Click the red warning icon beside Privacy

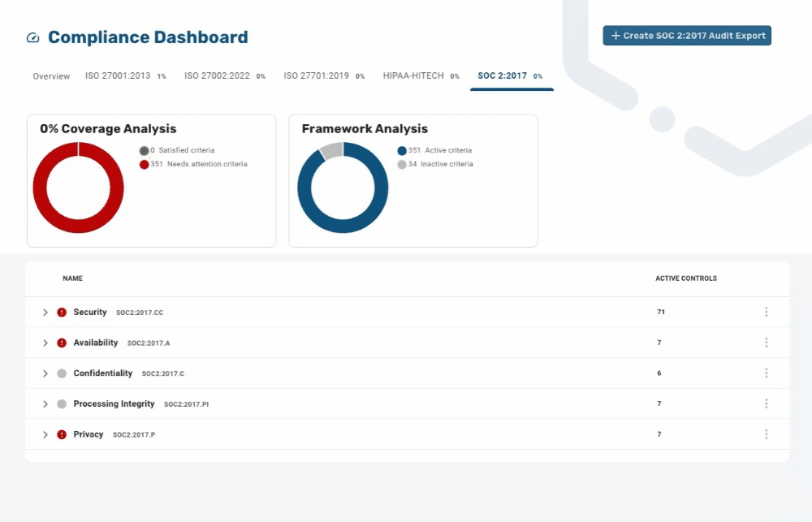(x=62, y=434)
